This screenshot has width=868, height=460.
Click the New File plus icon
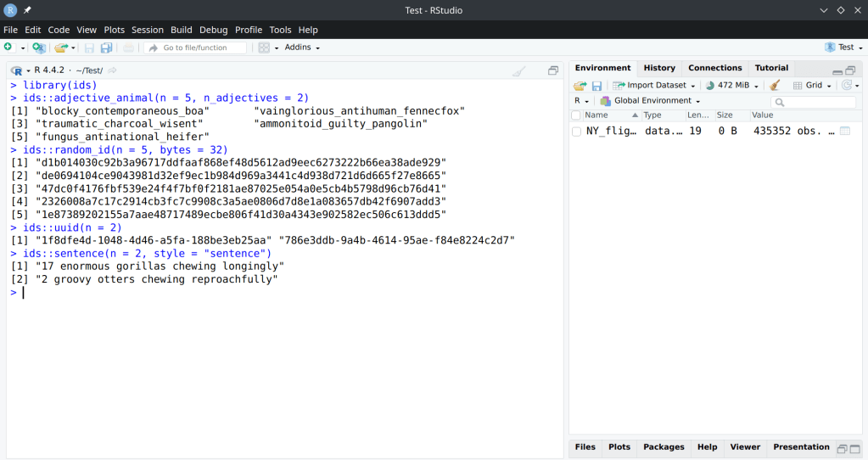click(8, 48)
